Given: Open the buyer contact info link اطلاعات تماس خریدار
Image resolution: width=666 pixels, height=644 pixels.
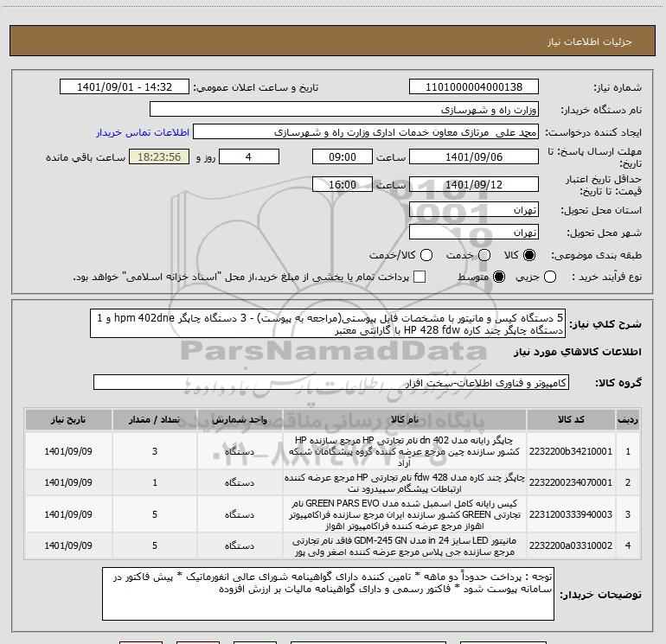Looking at the screenshot, I should click(x=143, y=132).
